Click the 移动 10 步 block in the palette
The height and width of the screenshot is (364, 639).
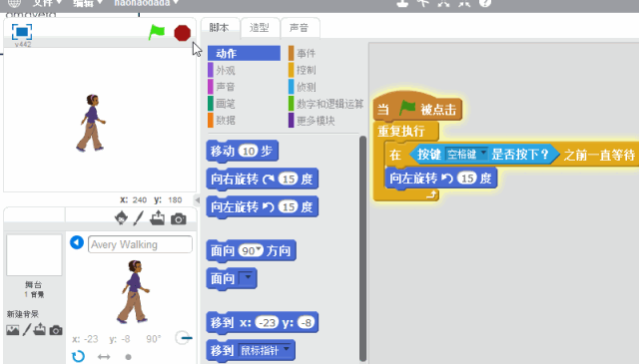(x=242, y=151)
